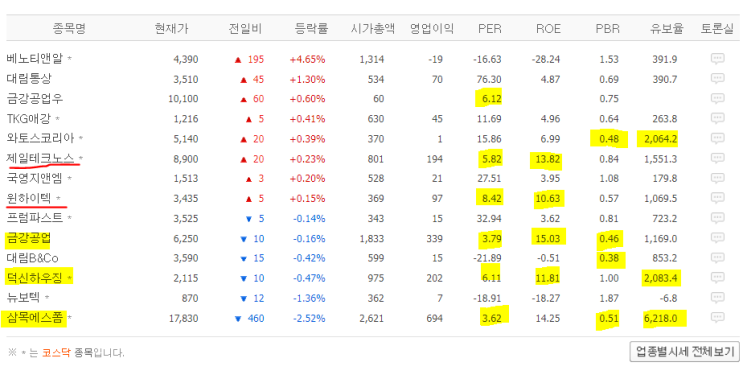Viewport: 743px width, 383px height.
Task: Click the ROE column header
Action: (x=548, y=29)
